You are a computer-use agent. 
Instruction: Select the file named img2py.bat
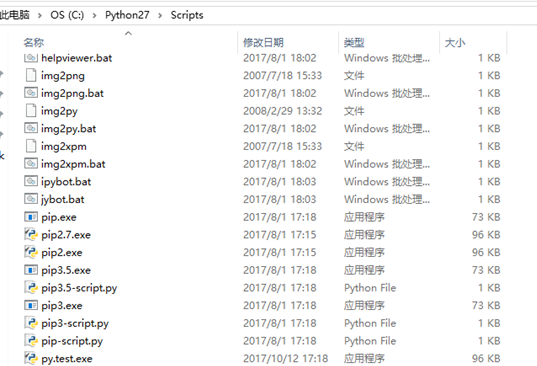[x=68, y=129]
